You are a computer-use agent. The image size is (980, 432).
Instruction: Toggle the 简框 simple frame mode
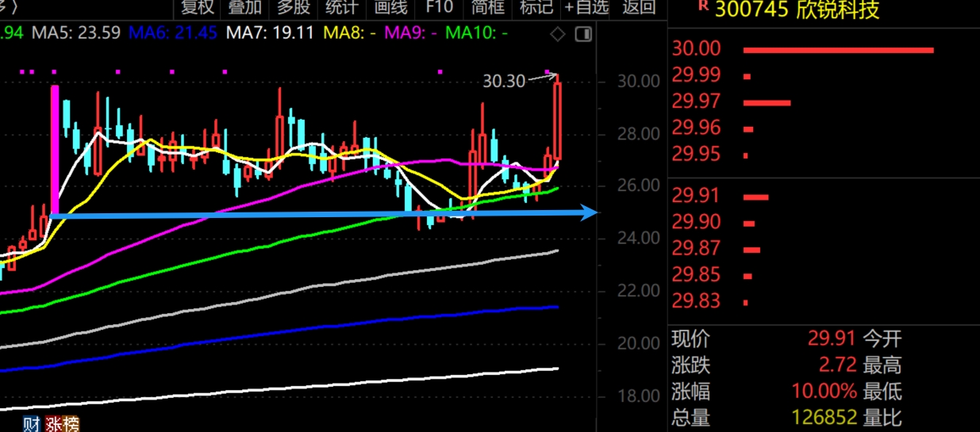point(487,8)
